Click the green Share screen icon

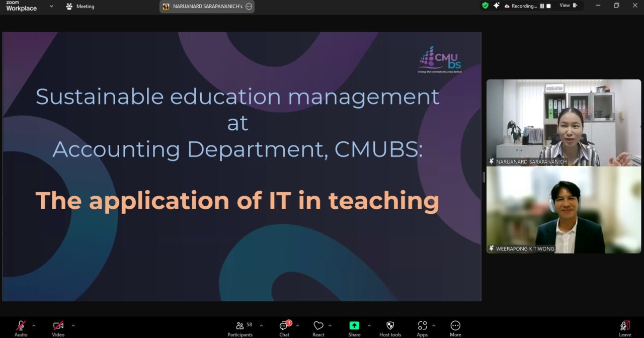click(354, 325)
